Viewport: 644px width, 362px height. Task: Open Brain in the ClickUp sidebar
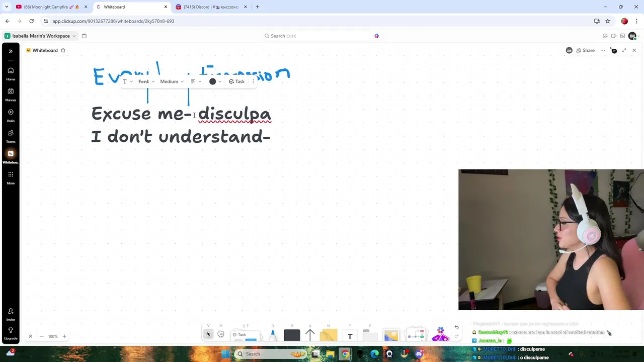(11, 115)
